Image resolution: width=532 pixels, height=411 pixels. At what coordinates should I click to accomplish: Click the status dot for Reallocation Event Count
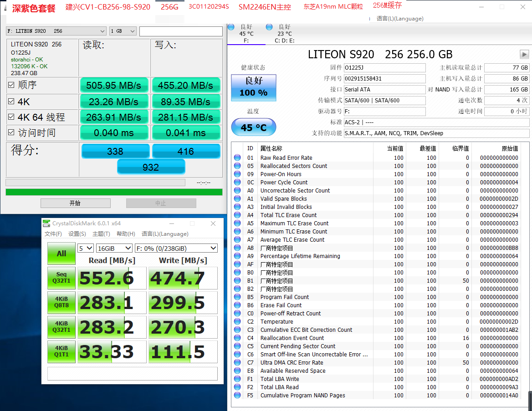coord(237,338)
